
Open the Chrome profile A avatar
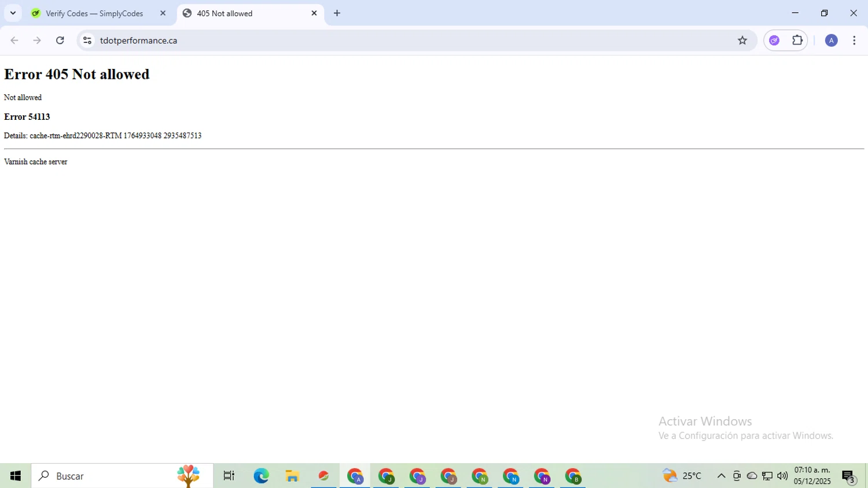pyautogui.click(x=831, y=41)
